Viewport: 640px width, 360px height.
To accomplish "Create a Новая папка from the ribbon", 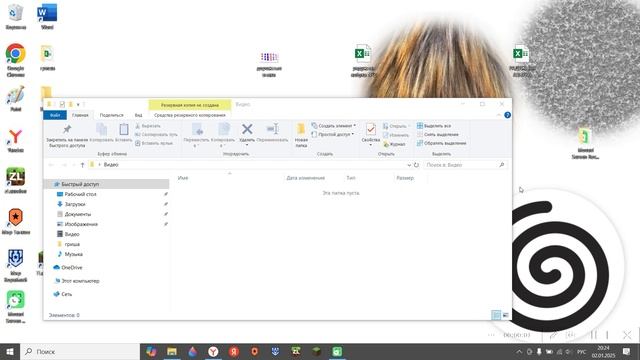I will pyautogui.click(x=301, y=135).
